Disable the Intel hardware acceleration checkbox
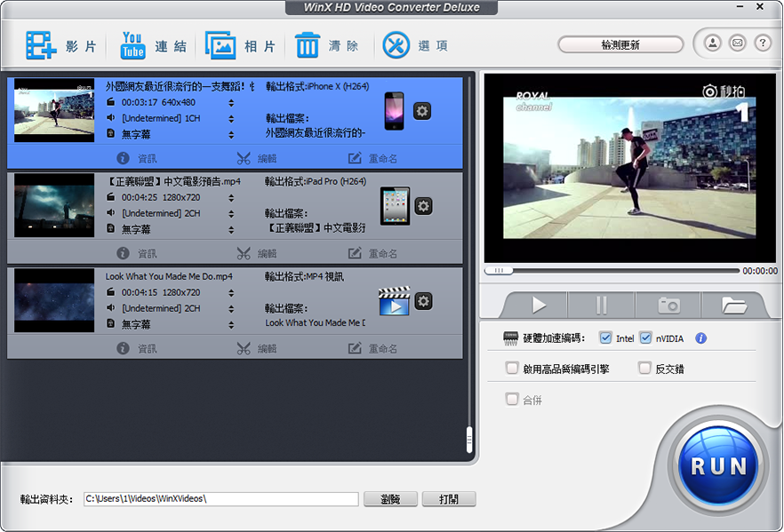784x532 pixels. pos(605,338)
